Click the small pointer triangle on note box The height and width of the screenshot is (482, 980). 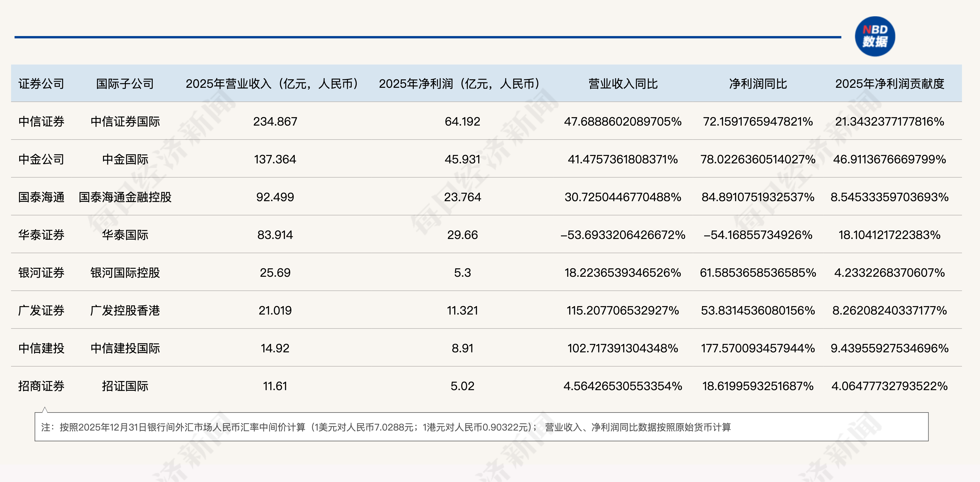pos(45,410)
